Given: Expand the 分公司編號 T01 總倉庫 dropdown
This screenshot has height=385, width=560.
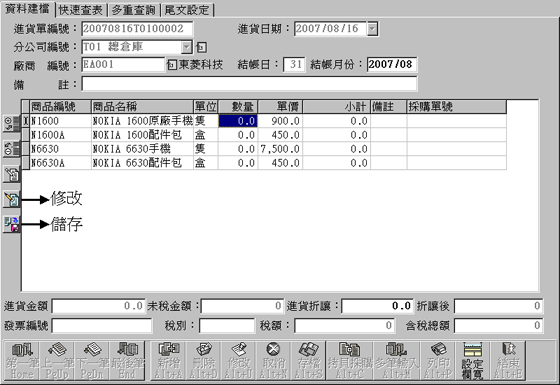Looking at the screenshot, I should (186, 47).
